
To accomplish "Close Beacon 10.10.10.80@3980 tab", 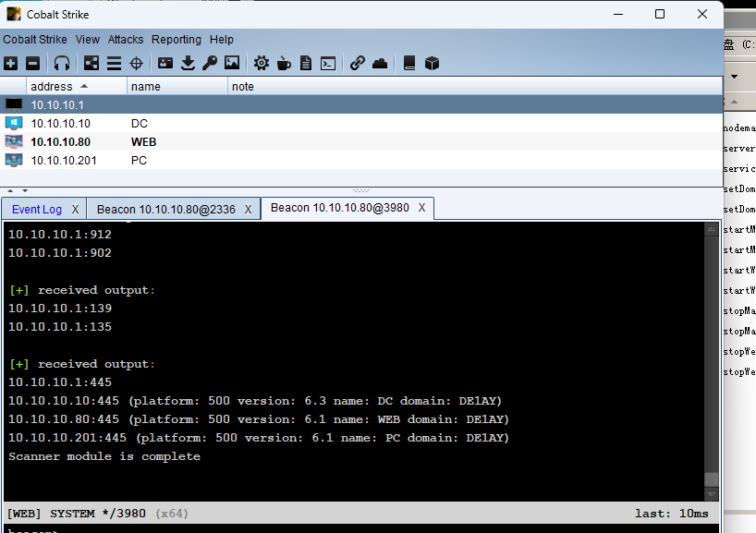I will [x=421, y=208].
